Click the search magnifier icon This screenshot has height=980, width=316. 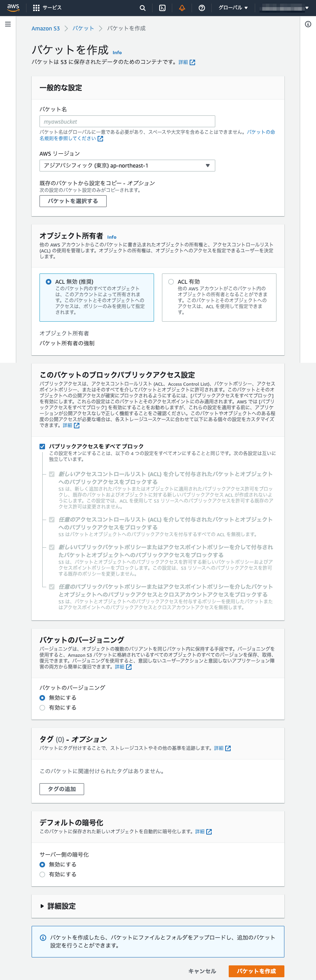click(143, 8)
